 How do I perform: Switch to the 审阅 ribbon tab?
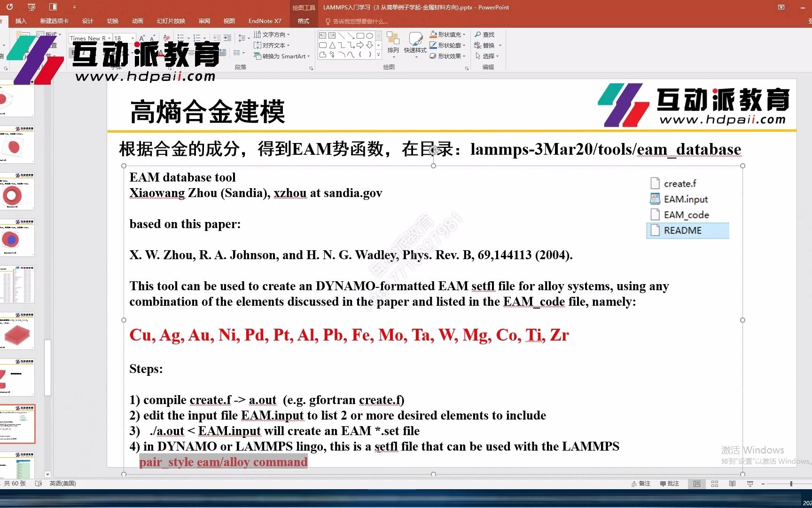tap(204, 21)
